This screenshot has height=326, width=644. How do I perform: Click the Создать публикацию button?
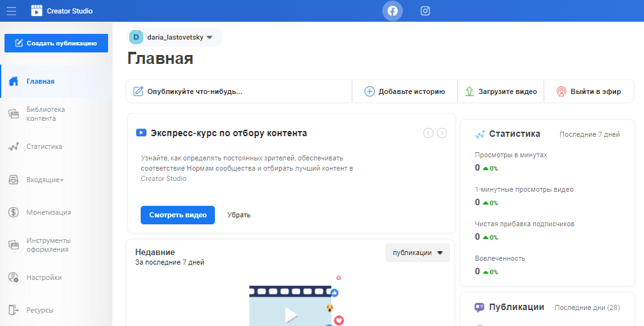(x=56, y=43)
